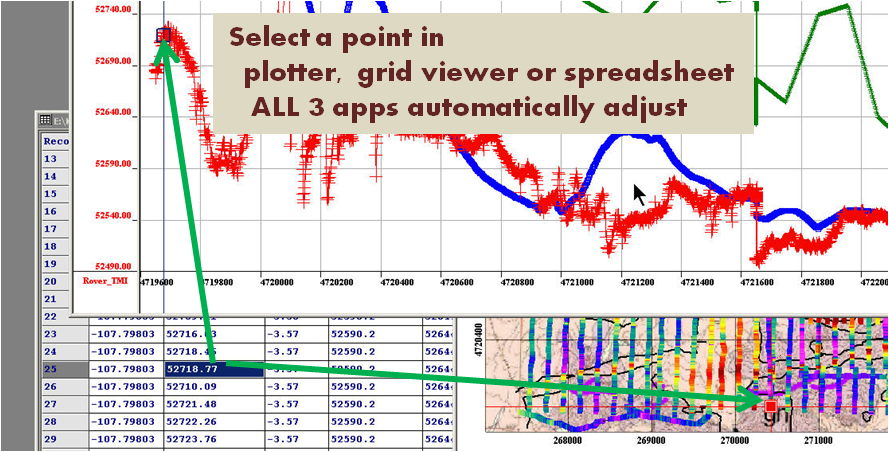889x452 pixels.
Task: Click the Reco column header in the spreadsheet
Action: click(x=55, y=141)
